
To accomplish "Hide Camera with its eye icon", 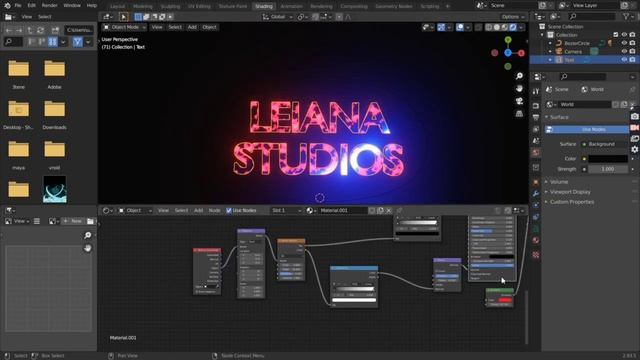I will click(624, 51).
